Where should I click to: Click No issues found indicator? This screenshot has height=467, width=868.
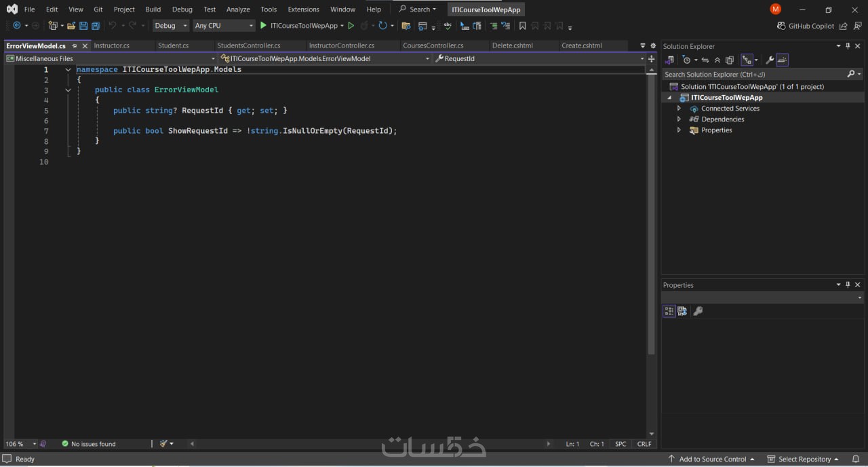(x=88, y=444)
